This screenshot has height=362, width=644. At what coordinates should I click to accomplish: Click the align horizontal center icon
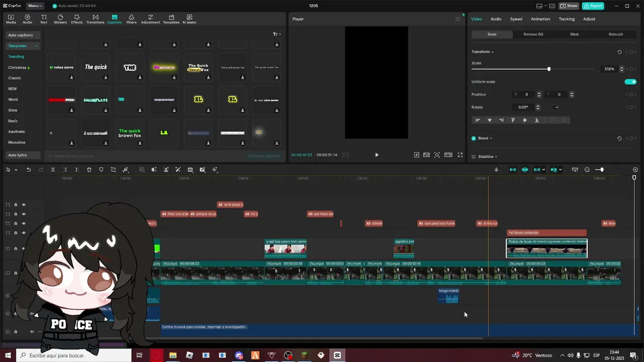pyautogui.click(x=490, y=120)
